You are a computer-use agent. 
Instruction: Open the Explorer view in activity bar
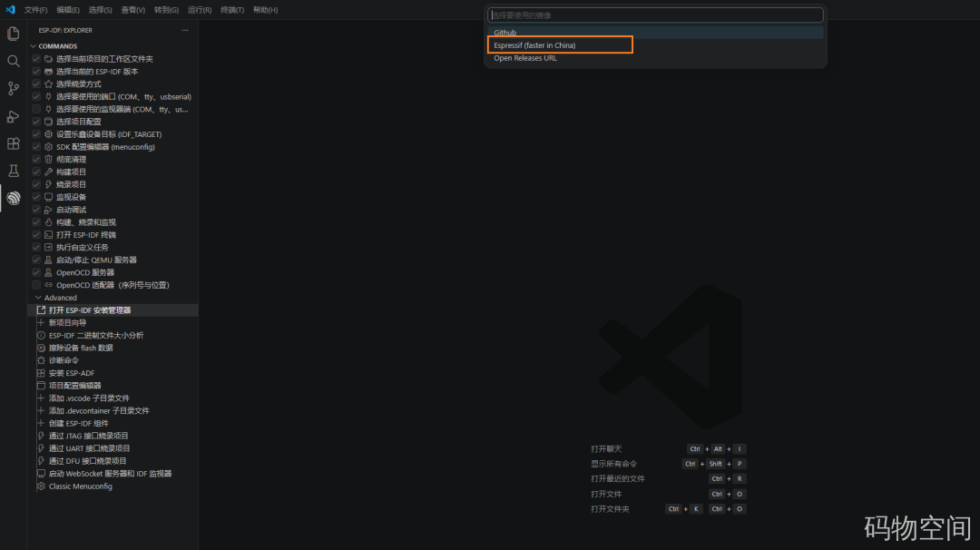point(13,34)
